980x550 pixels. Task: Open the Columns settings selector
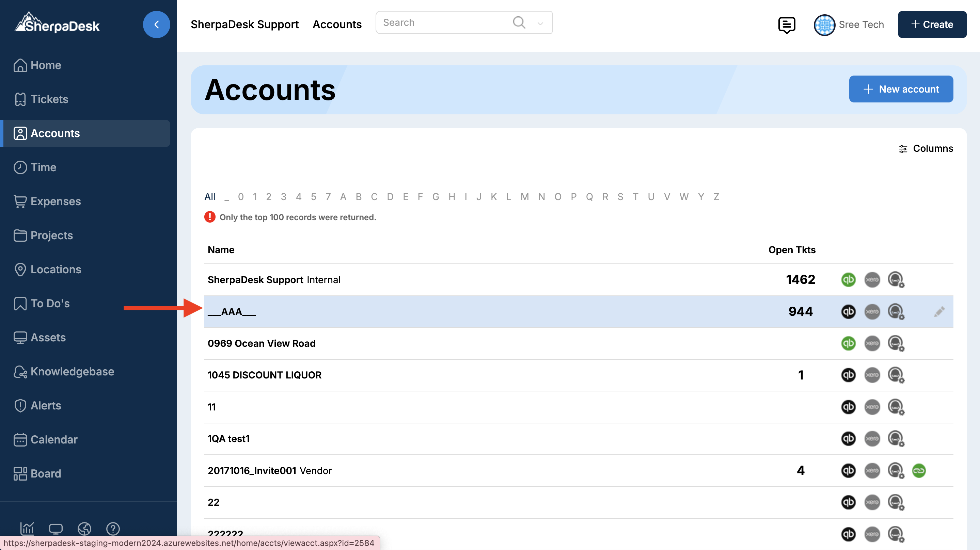click(x=926, y=148)
